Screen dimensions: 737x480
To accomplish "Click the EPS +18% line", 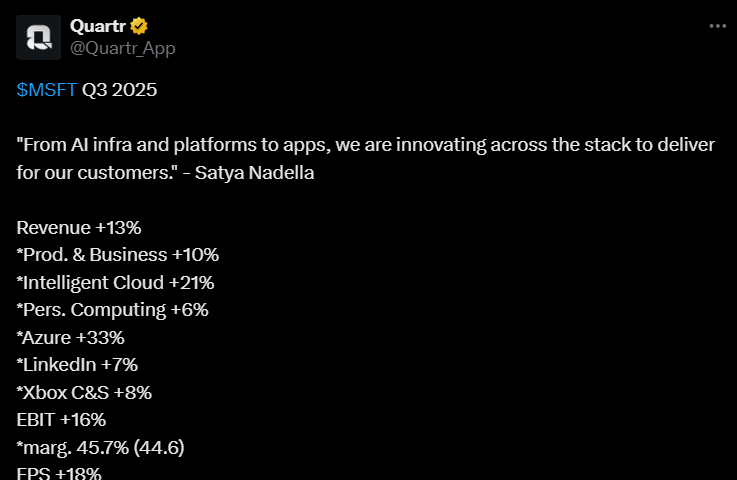I will (x=59, y=473).
